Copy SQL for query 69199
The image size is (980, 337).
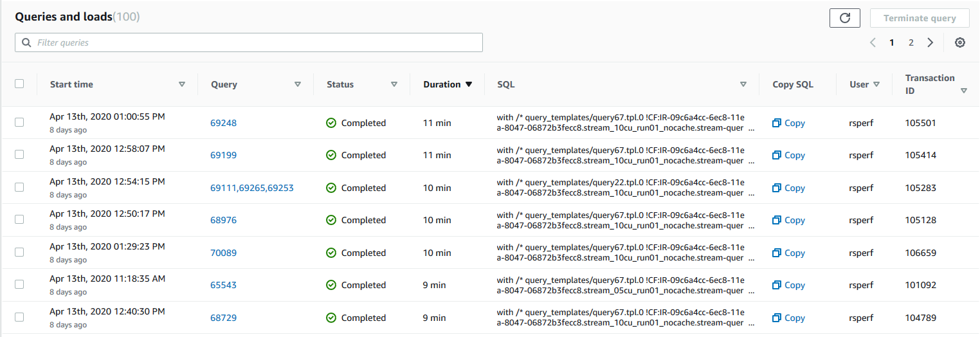[x=788, y=155]
